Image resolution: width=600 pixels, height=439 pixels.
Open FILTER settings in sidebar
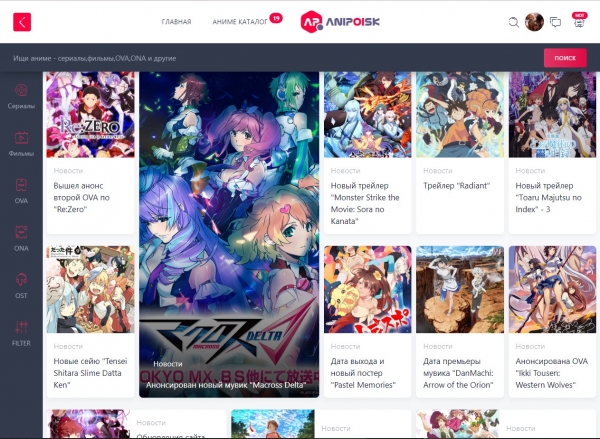(21, 334)
